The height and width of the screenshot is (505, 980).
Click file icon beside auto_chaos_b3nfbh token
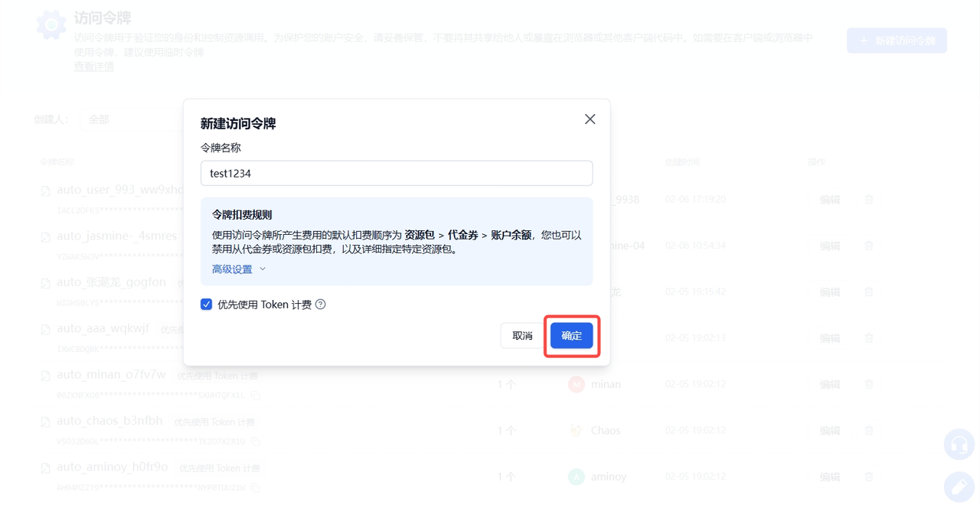tap(45, 422)
